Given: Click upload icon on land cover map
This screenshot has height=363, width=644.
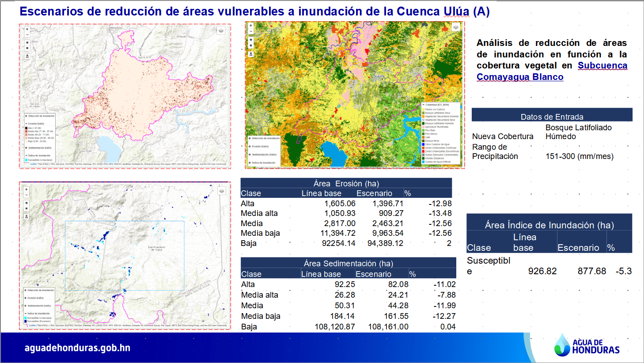Looking at the screenshot, I should click(x=251, y=54).
